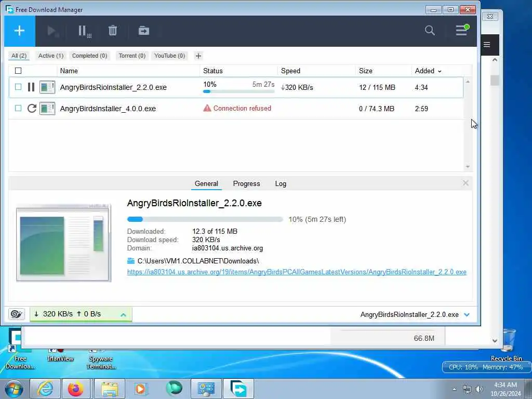Sort list by Speed column header
Screen dimensions: 532x399
290,71
